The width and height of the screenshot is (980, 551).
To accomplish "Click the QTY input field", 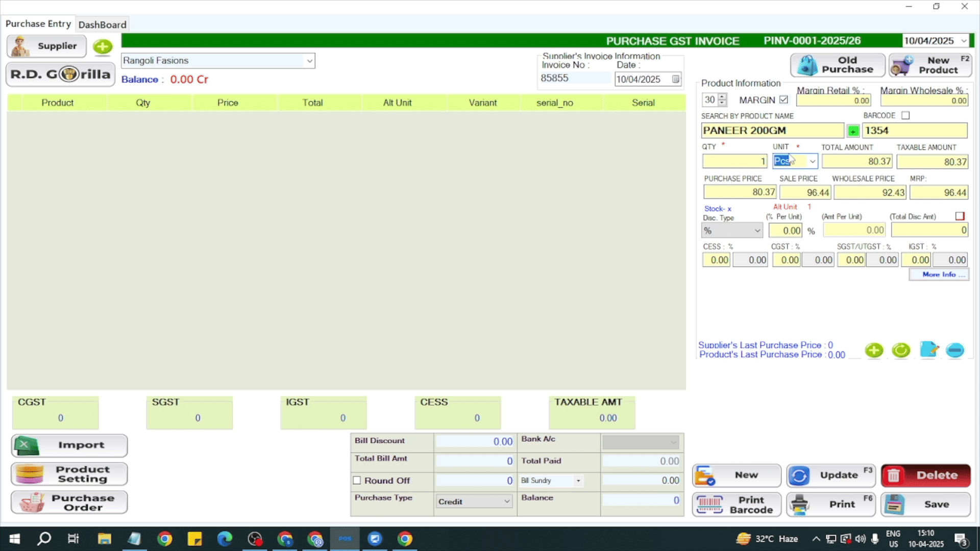I will (x=734, y=162).
